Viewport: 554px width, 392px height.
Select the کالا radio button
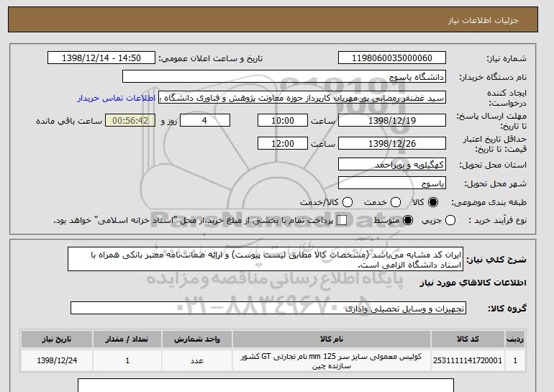433,202
